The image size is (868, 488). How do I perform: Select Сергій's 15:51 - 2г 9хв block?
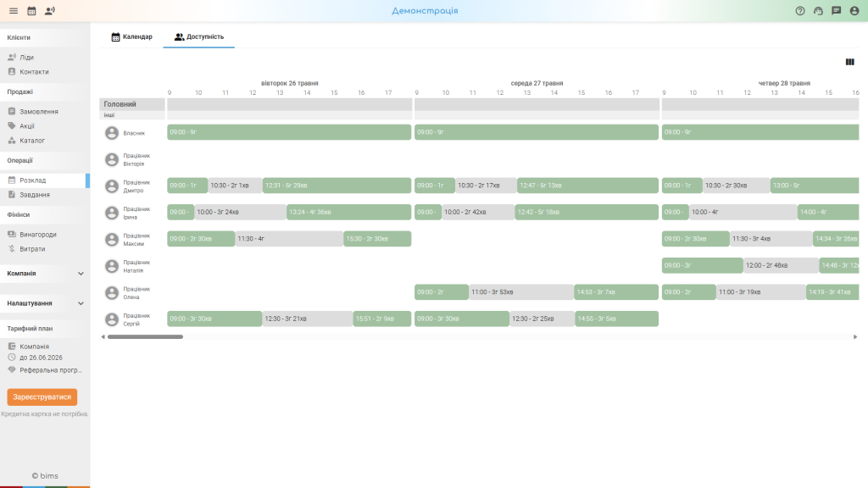[382, 319]
